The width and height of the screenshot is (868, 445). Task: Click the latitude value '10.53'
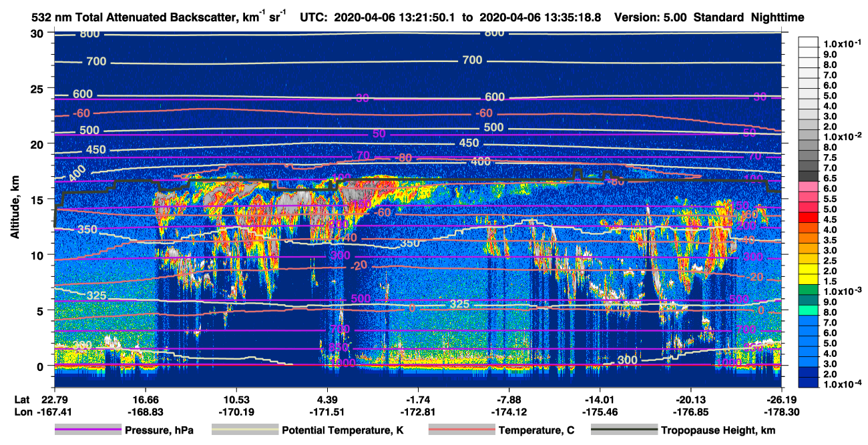pyautogui.click(x=236, y=399)
